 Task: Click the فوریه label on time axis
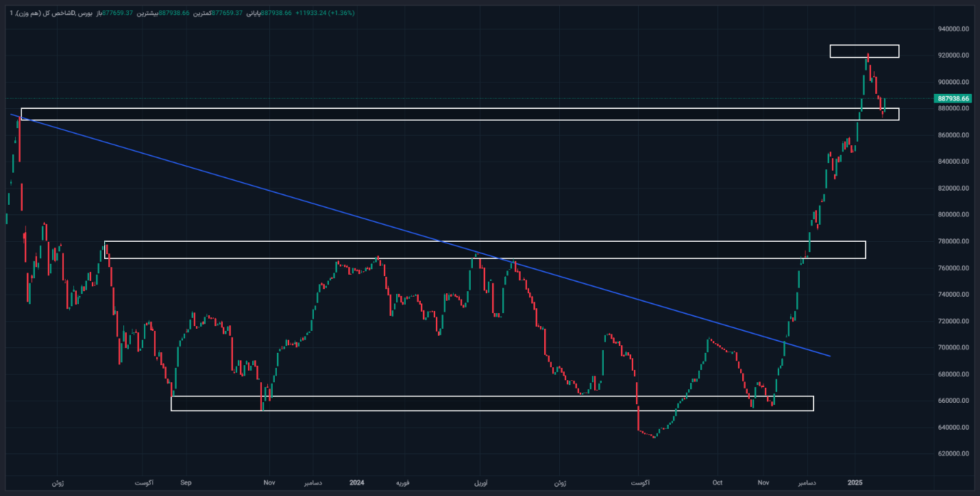coord(402,483)
